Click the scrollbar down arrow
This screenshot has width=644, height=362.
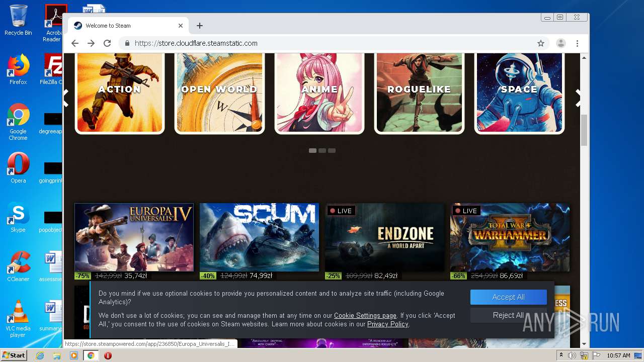coord(584,344)
